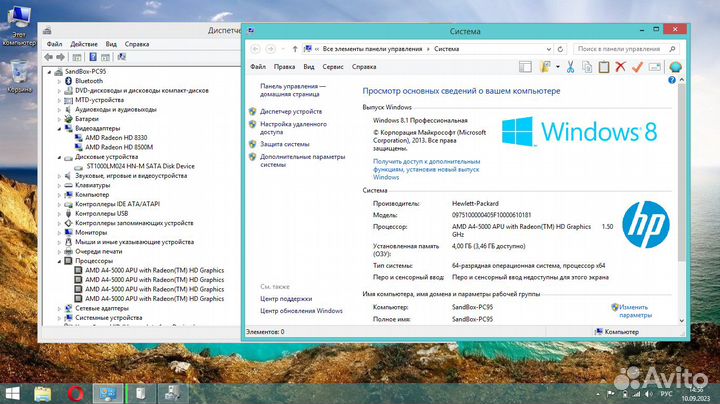Expand Сетевые адаптеры node

click(59, 309)
